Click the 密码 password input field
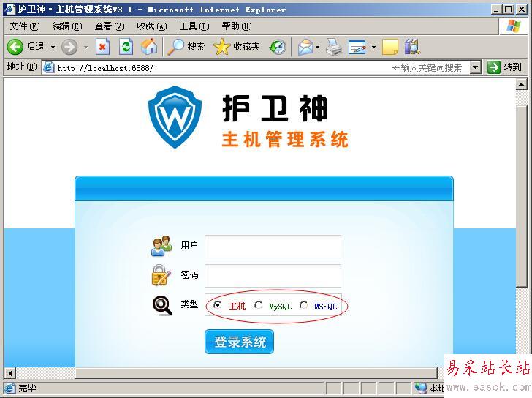 click(273, 276)
